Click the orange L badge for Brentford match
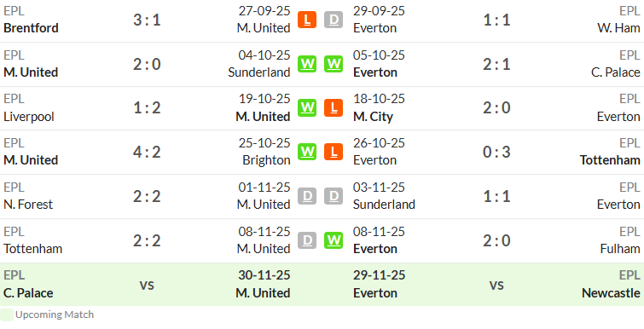The image size is (644, 329). [x=307, y=20]
